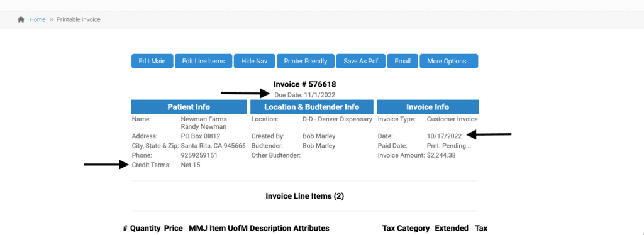Viewport: 644px width, 235px height.
Task: Click the Tax Category column header
Action: (406, 229)
